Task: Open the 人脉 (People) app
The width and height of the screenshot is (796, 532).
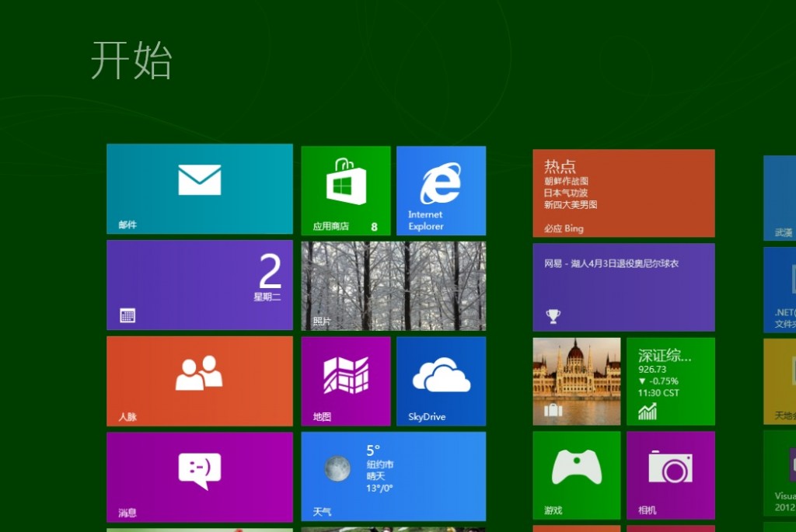Action: point(199,381)
